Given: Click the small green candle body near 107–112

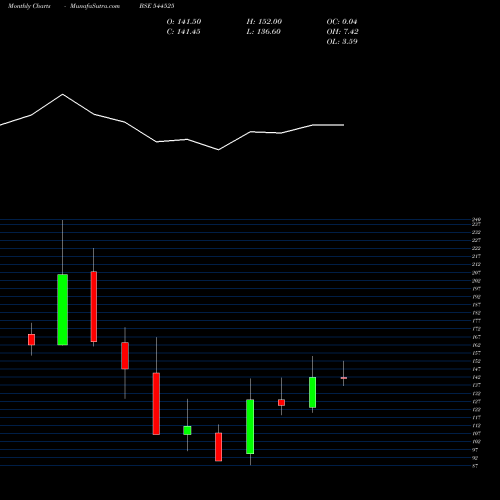Looking at the screenshot, I should pyautogui.click(x=187, y=430).
